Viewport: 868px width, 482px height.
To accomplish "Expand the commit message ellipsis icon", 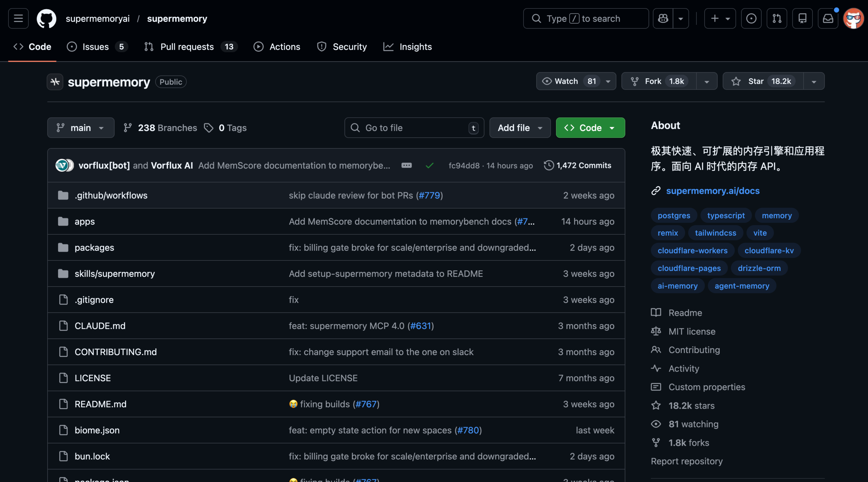I will click(x=407, y=166).
